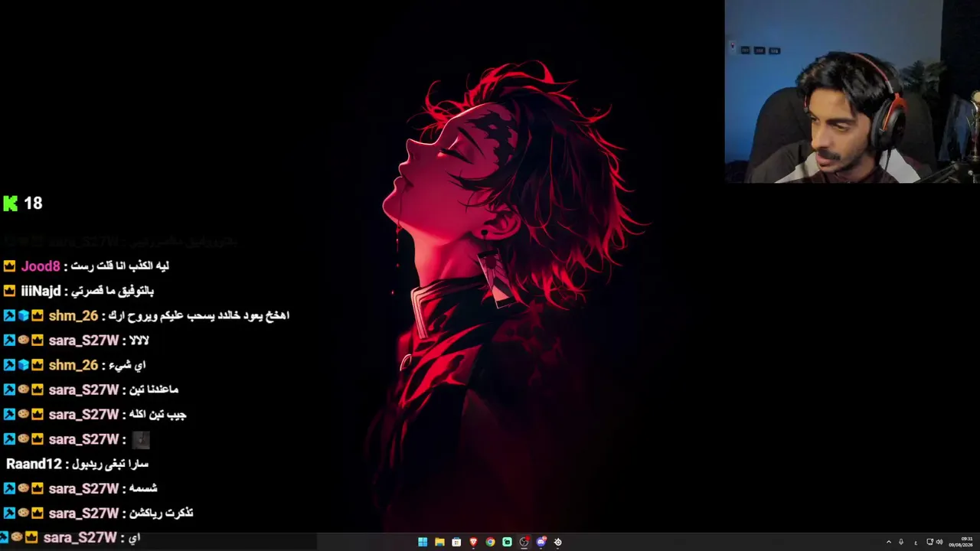
Task: Open Brave browser from the taskbar
Action: (473, 542)
